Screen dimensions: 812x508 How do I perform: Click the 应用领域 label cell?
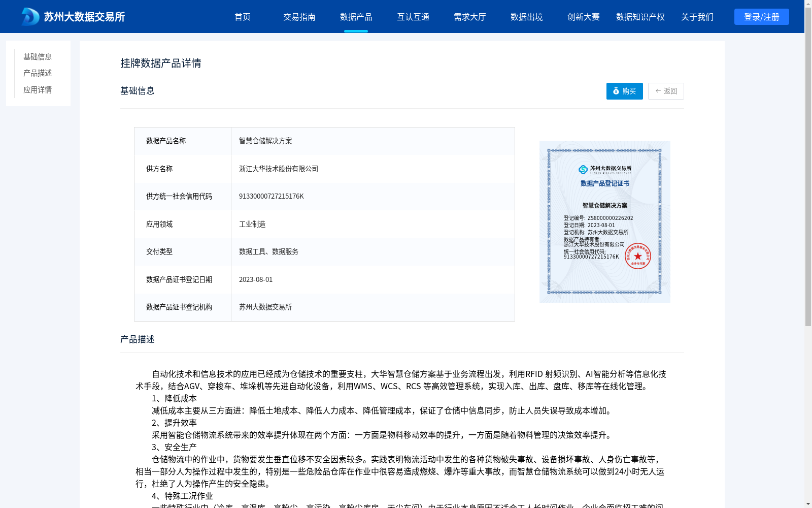[x=183, y=224]
